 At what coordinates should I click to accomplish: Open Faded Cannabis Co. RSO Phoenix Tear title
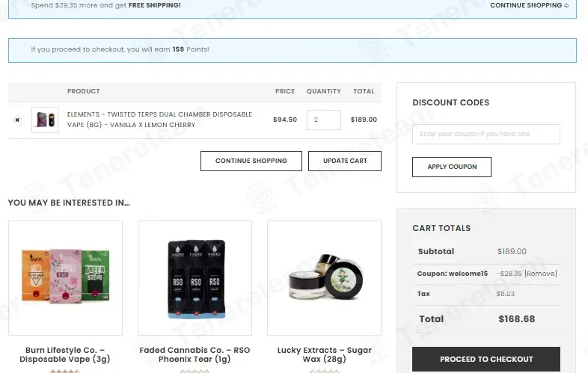[195, 354]
